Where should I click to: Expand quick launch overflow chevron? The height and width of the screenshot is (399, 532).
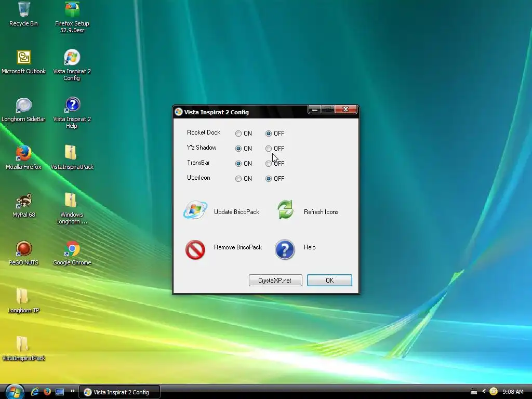point(72,391)
